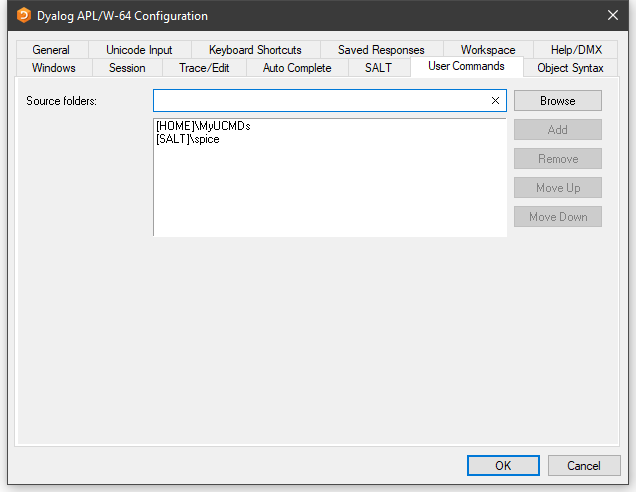Open the Auto Complete tab
This screenshot has width=636, height=492.
pyautogui.click(x=297, y=68)
